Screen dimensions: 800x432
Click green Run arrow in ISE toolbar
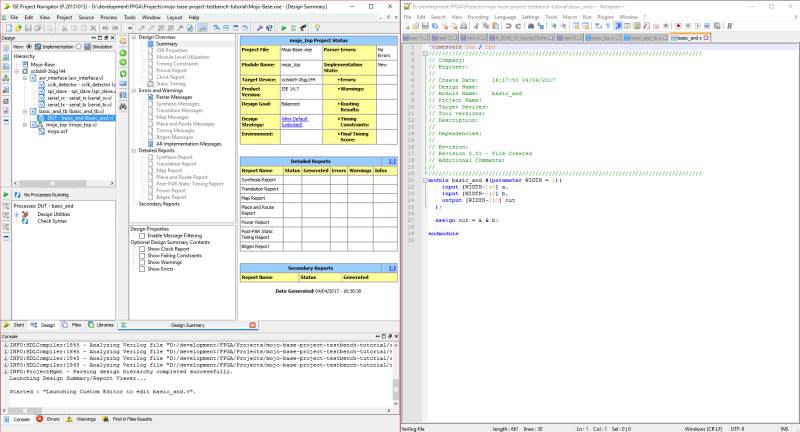point(284,28)
